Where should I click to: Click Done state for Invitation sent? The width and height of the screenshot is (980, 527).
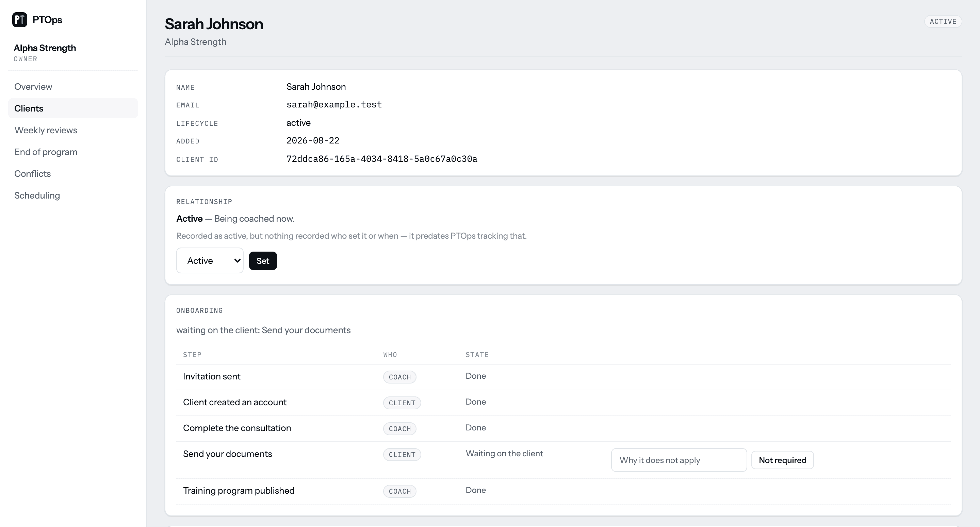(x=476, y=376)
